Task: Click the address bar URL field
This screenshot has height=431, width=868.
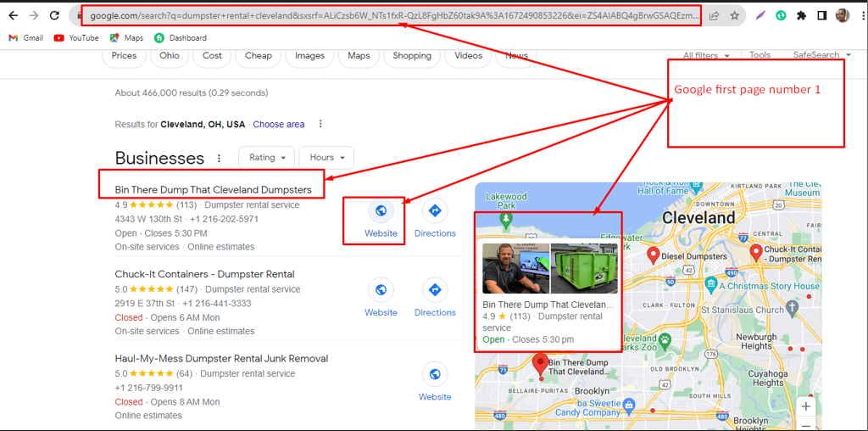Action: tap(394, 15)
